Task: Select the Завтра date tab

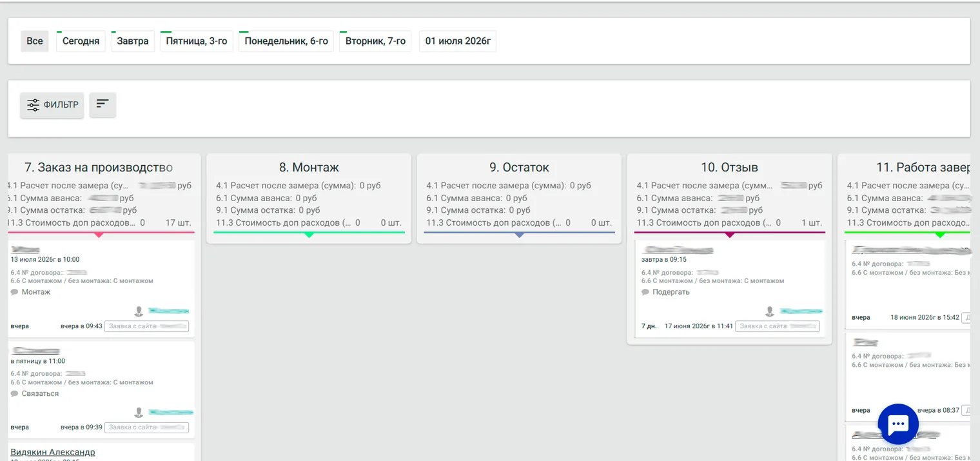Action: (x=133, y=41)
